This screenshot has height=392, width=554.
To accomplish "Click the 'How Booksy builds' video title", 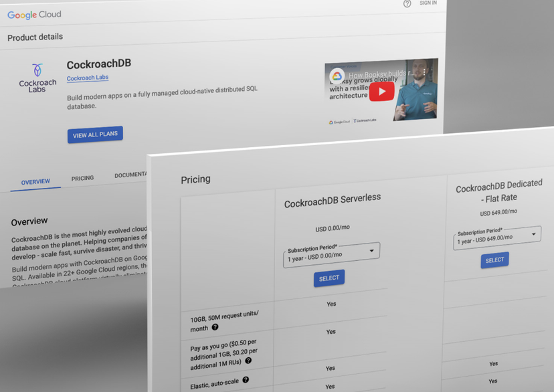I will tap(381, 76).
